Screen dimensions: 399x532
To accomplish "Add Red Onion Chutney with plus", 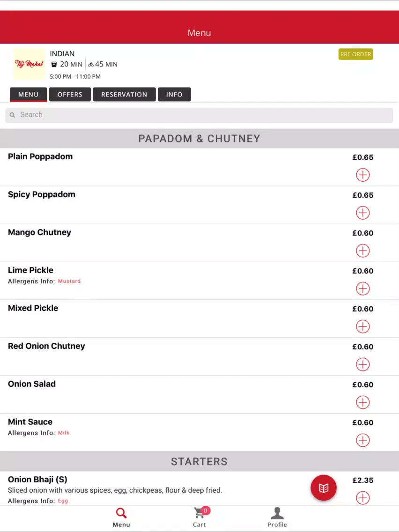I will 362,364.
